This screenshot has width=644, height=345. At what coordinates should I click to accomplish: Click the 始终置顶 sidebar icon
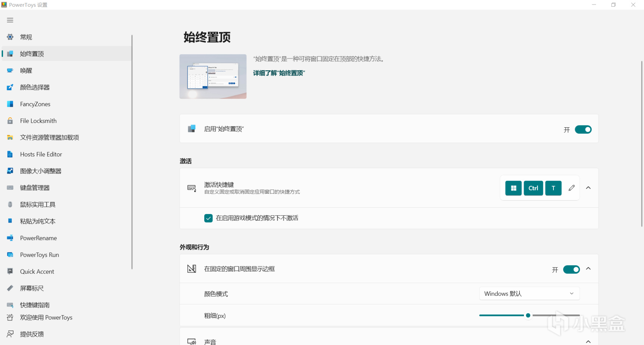click(x=10, y=54)
